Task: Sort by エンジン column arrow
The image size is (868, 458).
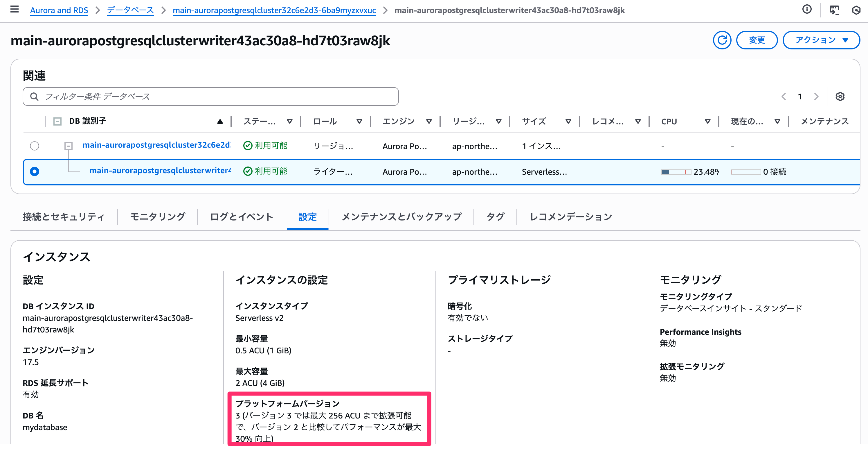Action: [429, 121]
